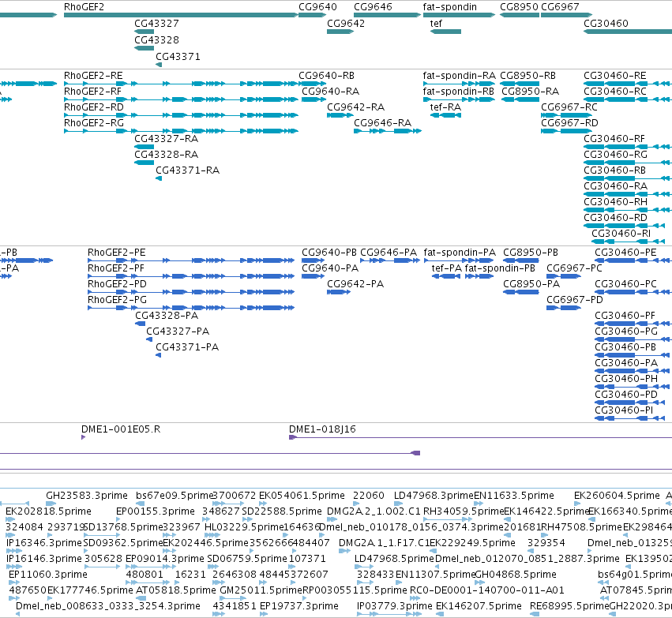Click the EP00155.3prime EST label
This screenshot has height=618, width=672.
[155, 511]
